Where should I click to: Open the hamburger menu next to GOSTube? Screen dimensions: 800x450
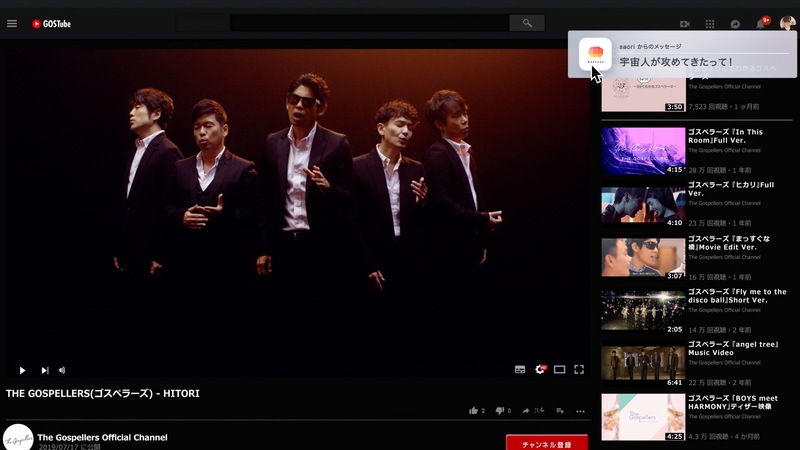pyautogui.click(x=12, y=23)
